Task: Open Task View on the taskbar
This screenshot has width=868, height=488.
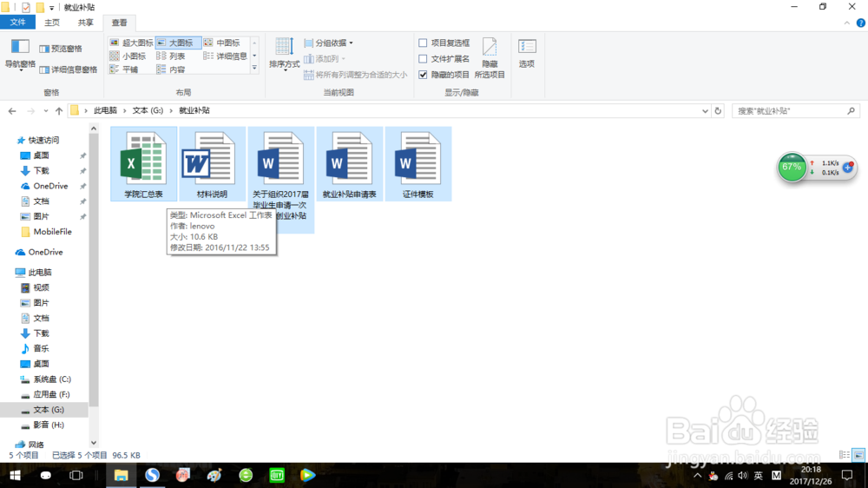Action: pyautogui.click(x=76, y=475)
